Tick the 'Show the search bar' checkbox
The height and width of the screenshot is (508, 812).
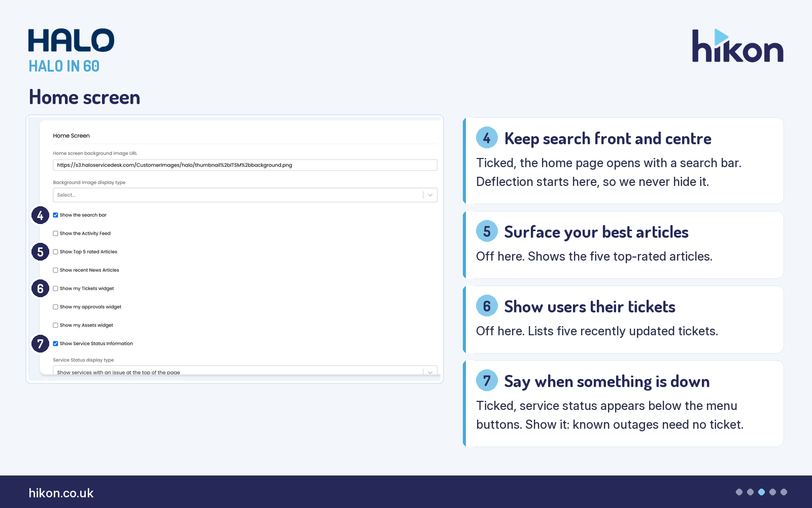point(55,215)
